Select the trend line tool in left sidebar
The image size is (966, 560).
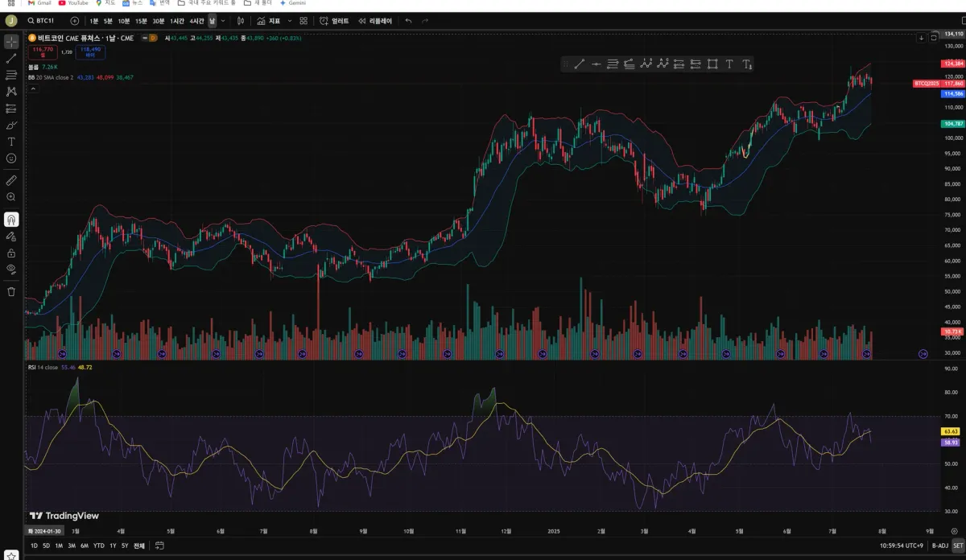[11, 58]
